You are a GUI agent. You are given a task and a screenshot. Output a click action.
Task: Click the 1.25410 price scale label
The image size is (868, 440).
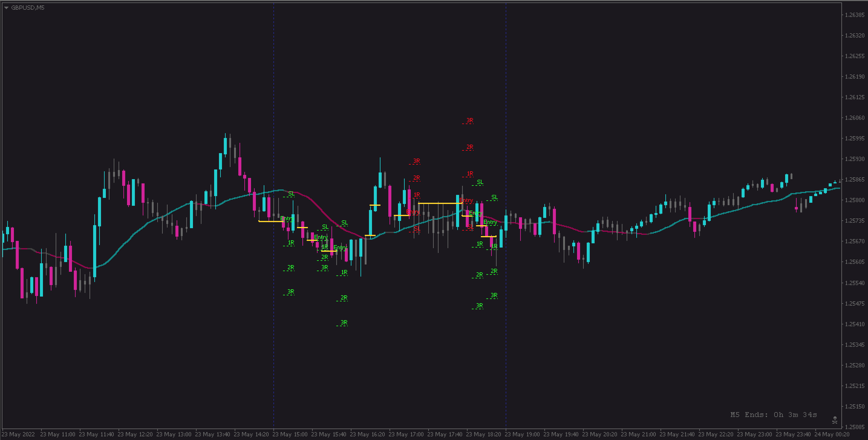click(x=854, y=324)
